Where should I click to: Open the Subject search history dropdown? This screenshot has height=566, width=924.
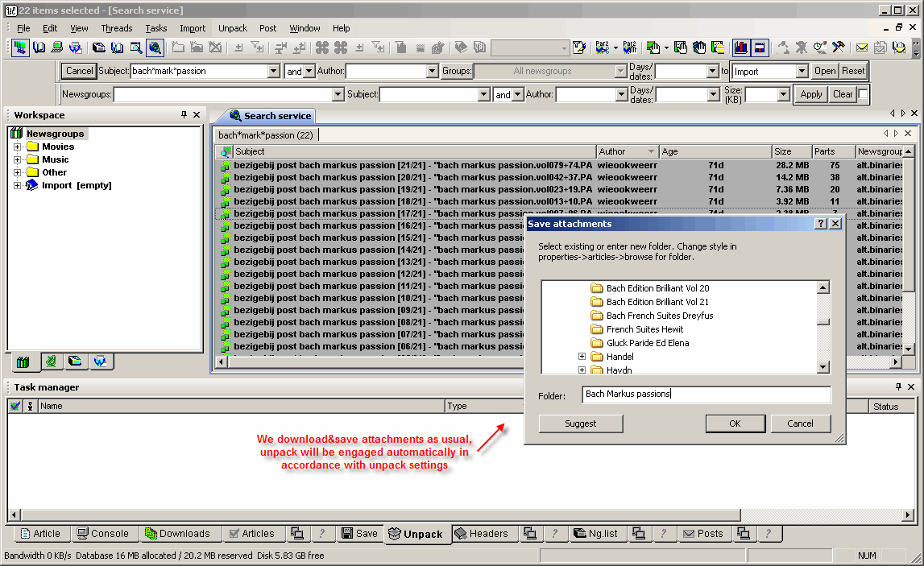273,71
